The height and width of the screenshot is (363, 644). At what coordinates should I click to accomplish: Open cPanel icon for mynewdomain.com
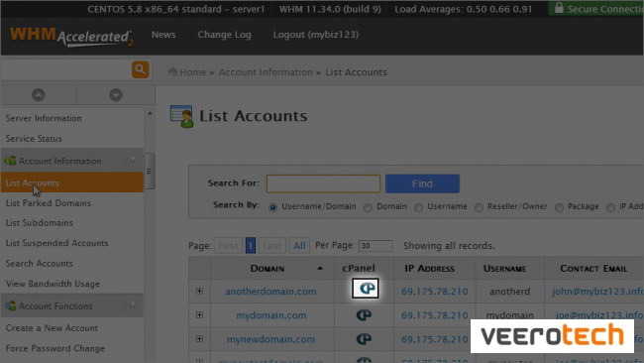click(x=364, y=339)
